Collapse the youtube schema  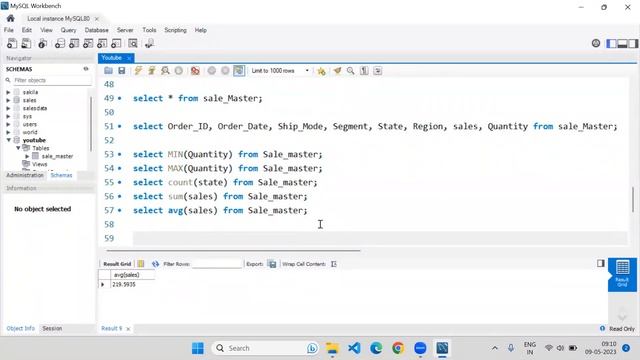click(8, 140)
